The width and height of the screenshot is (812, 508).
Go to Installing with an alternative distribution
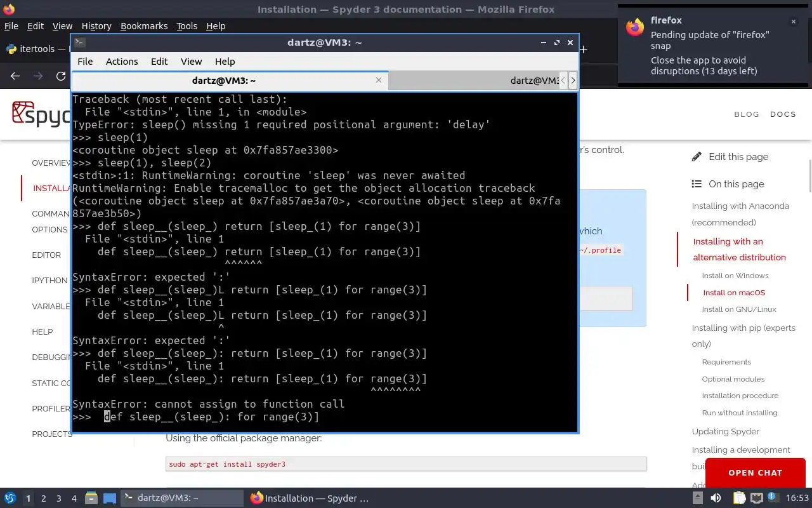[739, 249]
